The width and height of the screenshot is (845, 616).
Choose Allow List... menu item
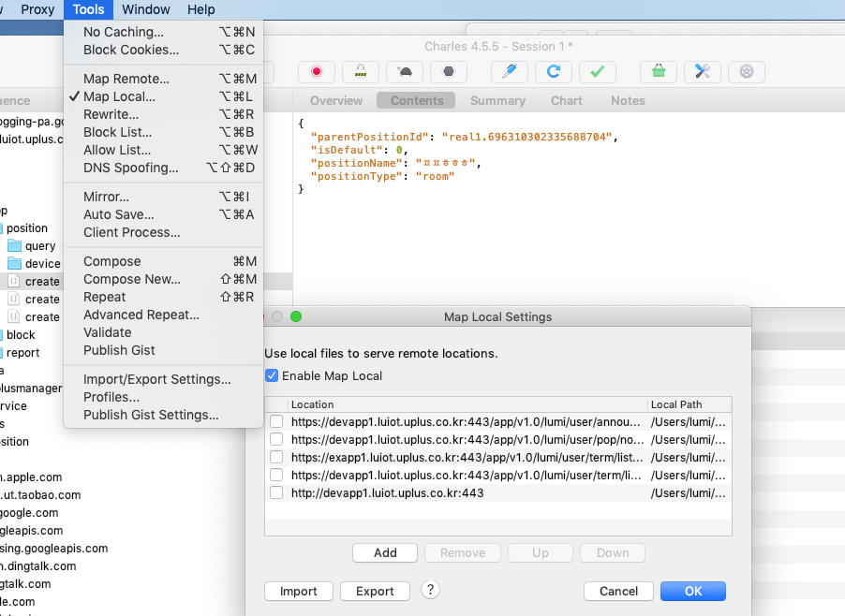(x=163, y=150)
